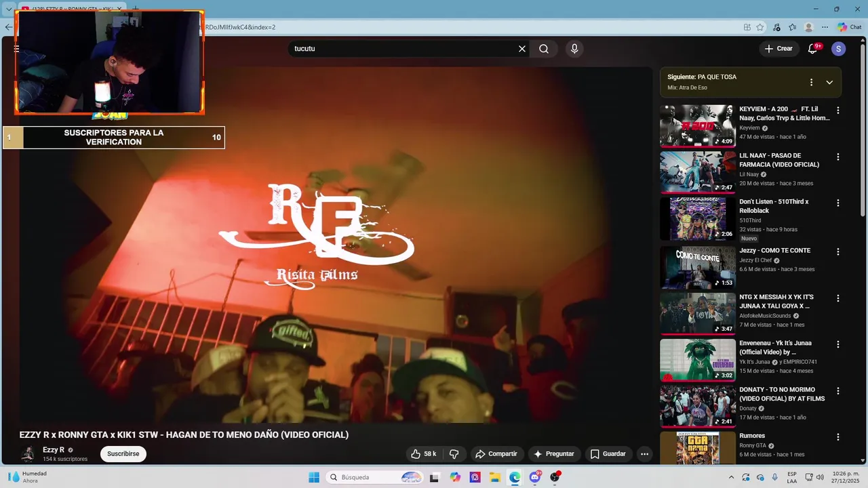
Task: Open the Envenenau video title
Action: tap(775, 348)
